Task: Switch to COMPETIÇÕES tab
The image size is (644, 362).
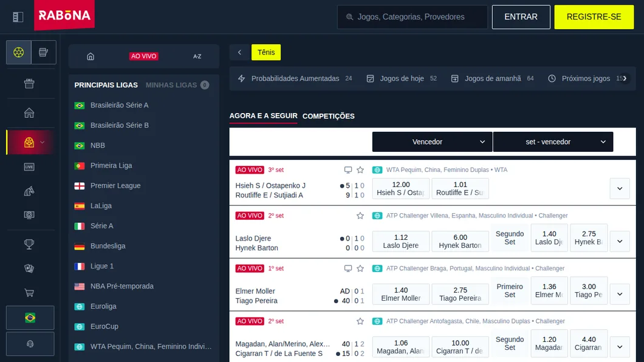Action: coord(329,116)
